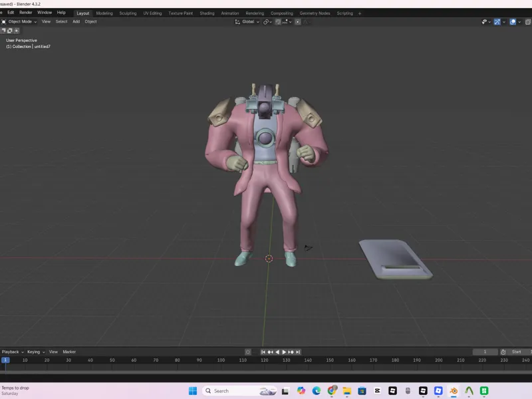Choose the first selection mode icon
Image resolution: width=532 pixels, height=399 pixels.
point(3,31)
